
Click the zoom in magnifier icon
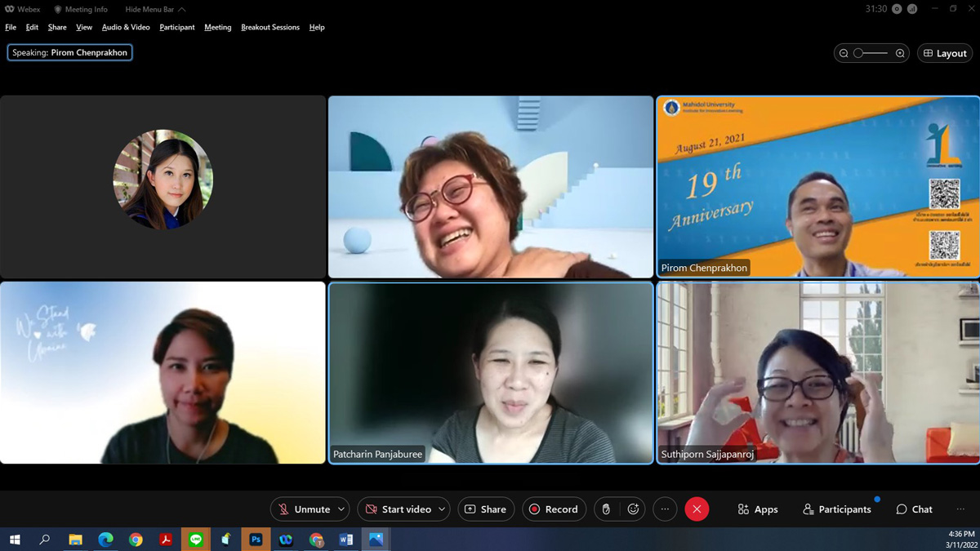[900, 53]
